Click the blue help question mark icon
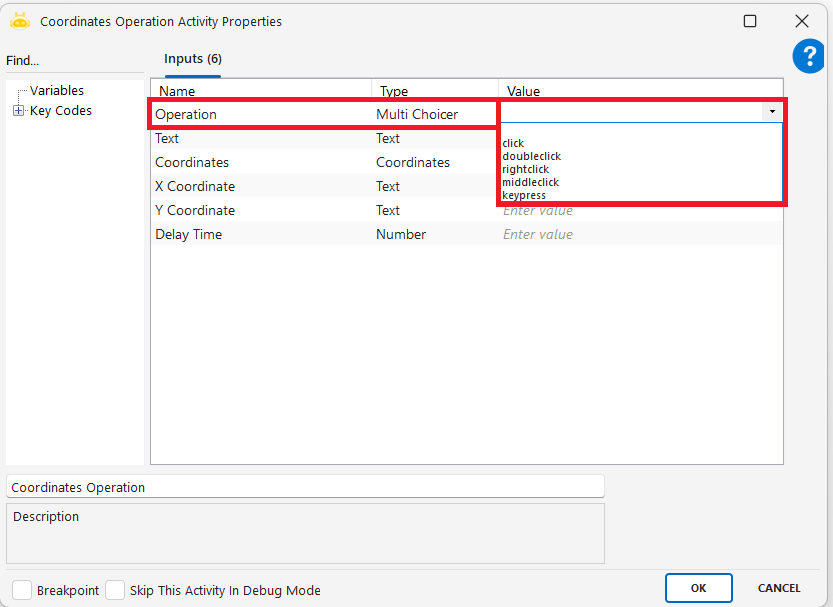 point(808,57)
